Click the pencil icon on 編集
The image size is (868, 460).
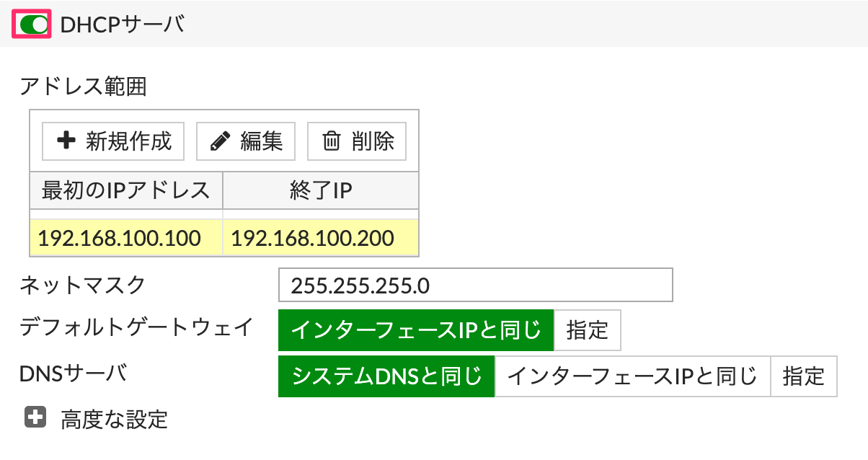[x=219, y=141]
